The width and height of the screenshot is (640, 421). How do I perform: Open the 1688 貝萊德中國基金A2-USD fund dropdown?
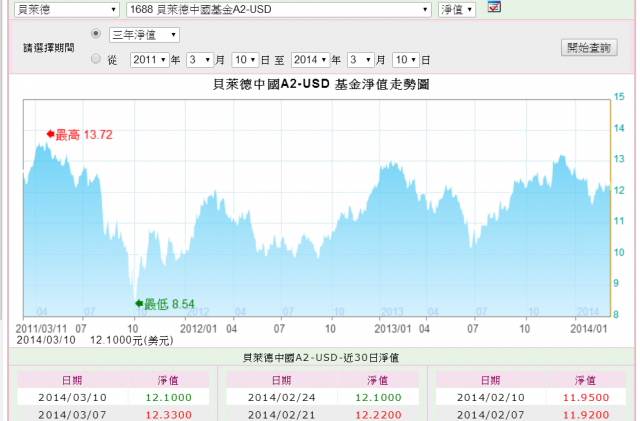[279, 9]
